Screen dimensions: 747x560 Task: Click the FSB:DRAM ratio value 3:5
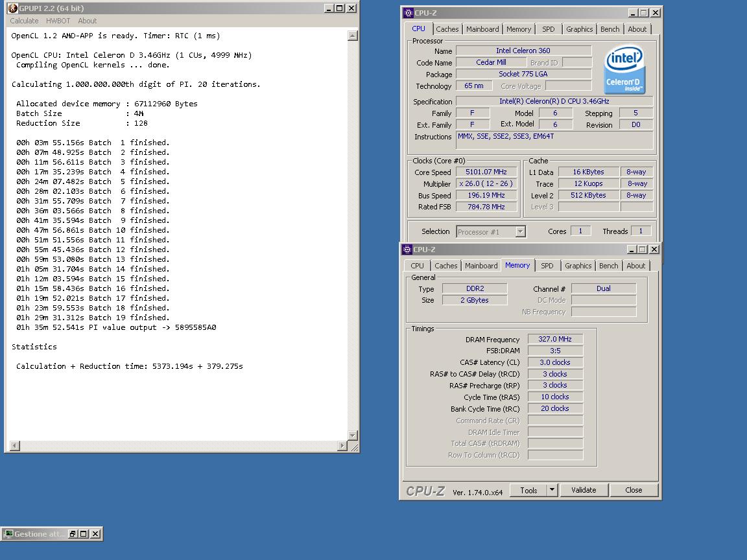point(555,351)
